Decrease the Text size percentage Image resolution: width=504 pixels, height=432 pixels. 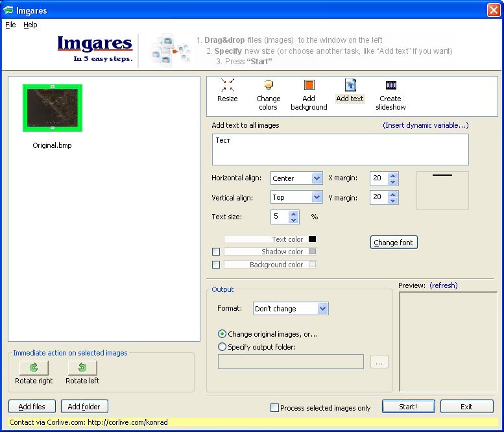click(x=293, y=220)
